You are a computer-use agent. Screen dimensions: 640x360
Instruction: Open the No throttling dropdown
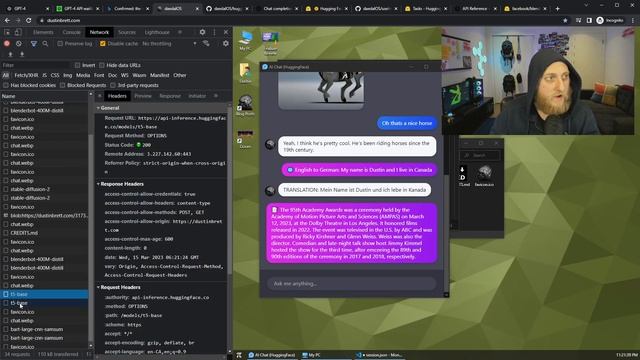[x=169, y=44]
